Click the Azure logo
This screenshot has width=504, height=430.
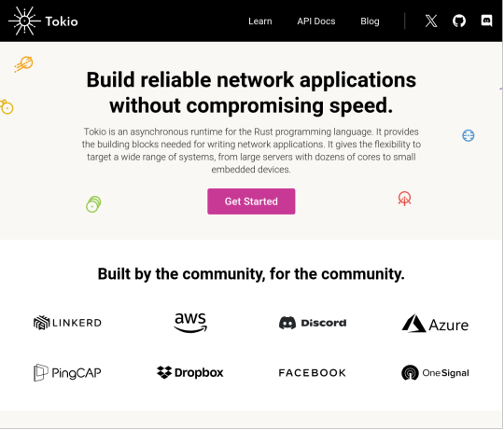pos(435,324)
